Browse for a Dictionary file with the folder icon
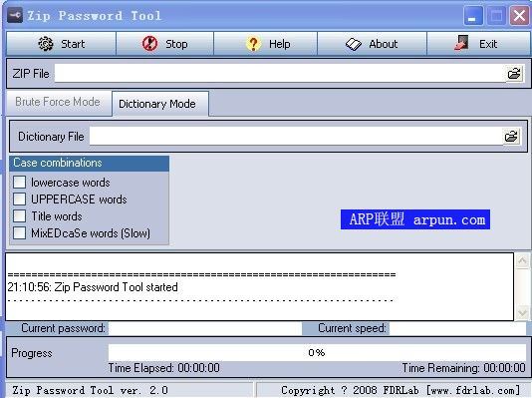The image size is (532, 398). [511, 137]
